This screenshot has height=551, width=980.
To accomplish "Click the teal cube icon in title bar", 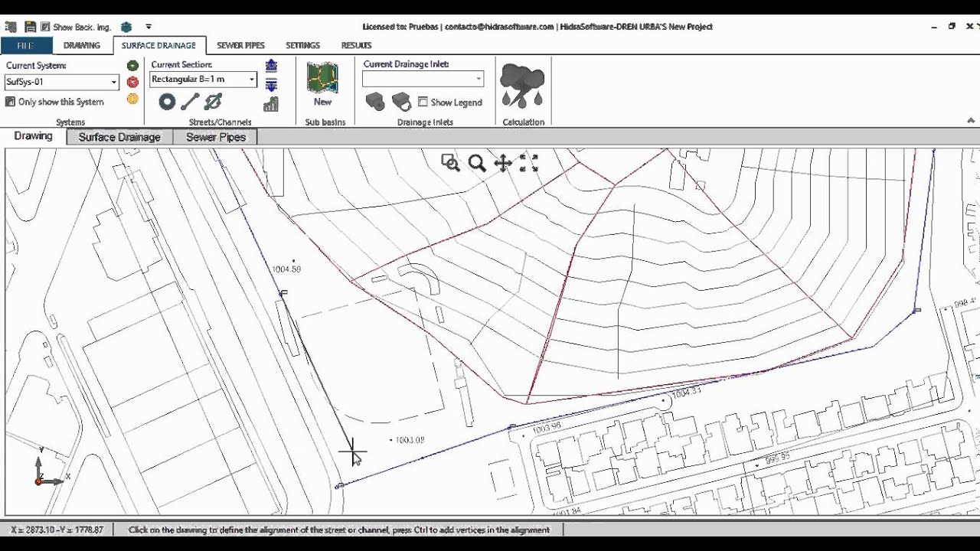I will 126,27.
